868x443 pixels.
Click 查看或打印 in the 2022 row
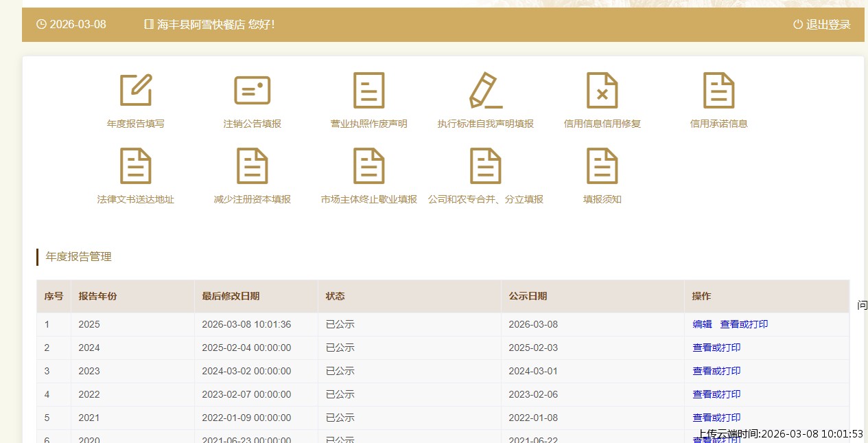(716, 394)
